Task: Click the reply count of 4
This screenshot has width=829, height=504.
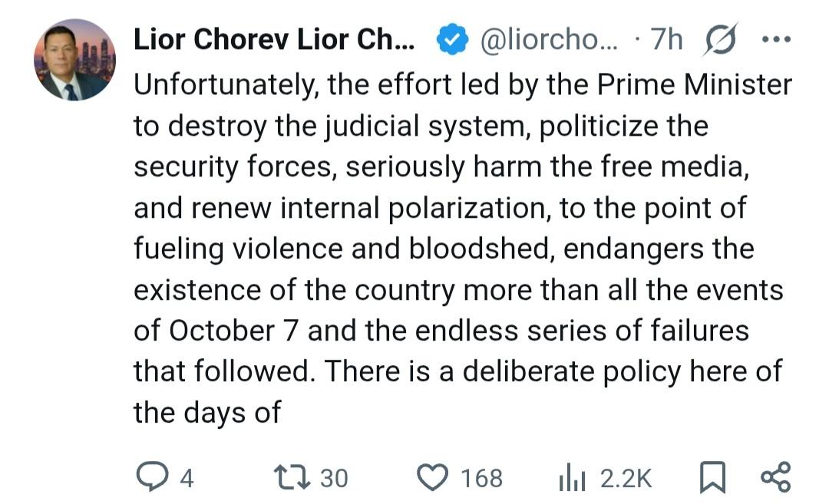Action: (x=187, y=479)
